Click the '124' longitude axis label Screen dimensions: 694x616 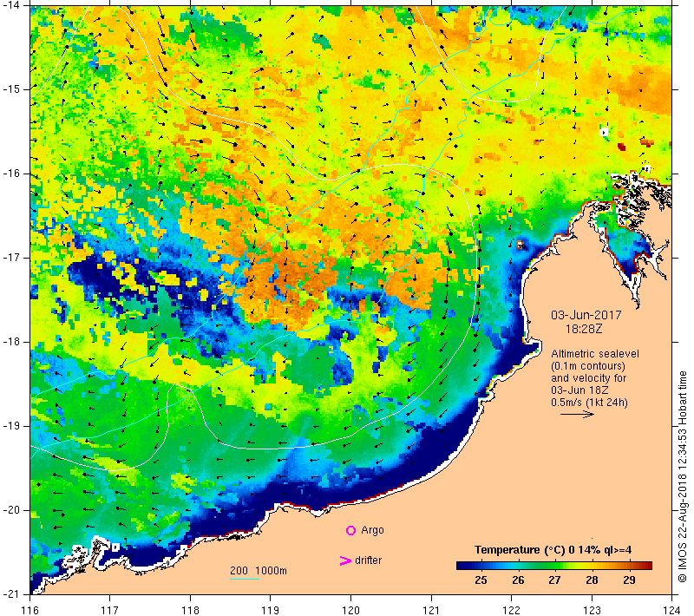[671, 610]
